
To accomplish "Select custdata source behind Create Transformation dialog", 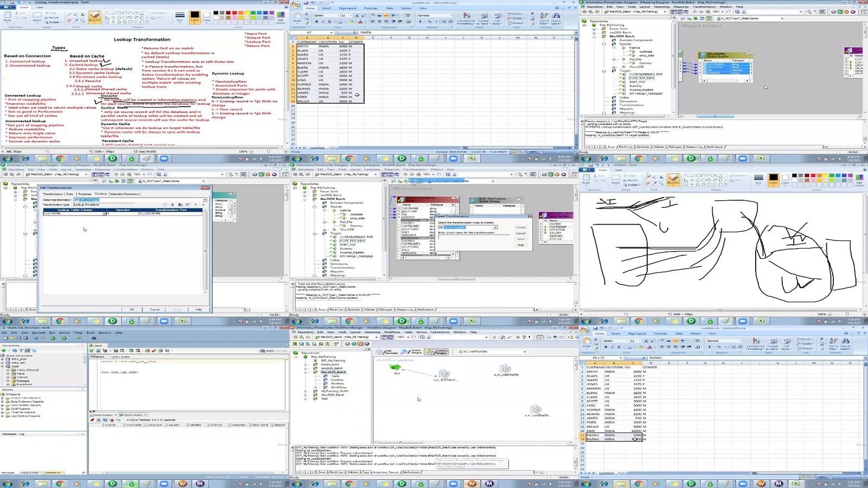I will coord(356,214).
